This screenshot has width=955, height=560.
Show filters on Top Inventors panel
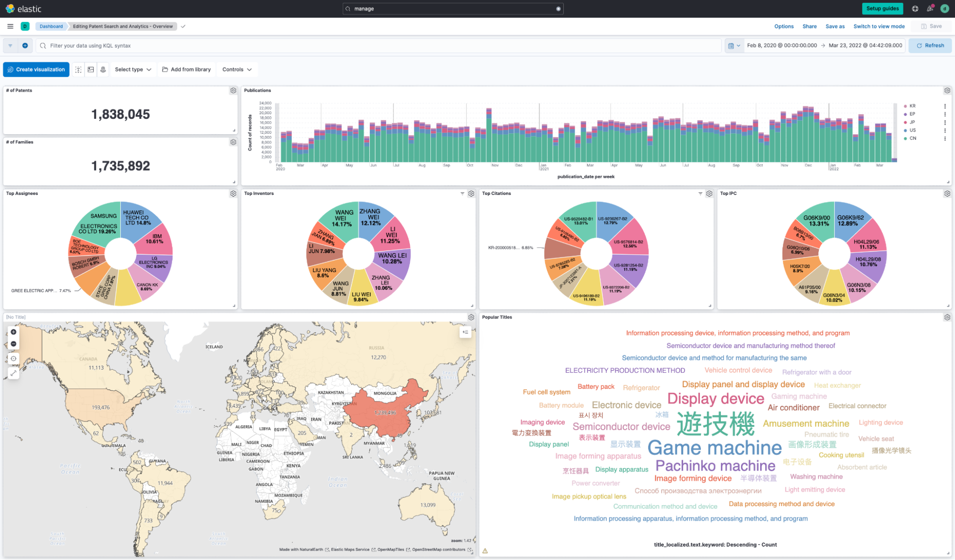[x=462, y=193]
